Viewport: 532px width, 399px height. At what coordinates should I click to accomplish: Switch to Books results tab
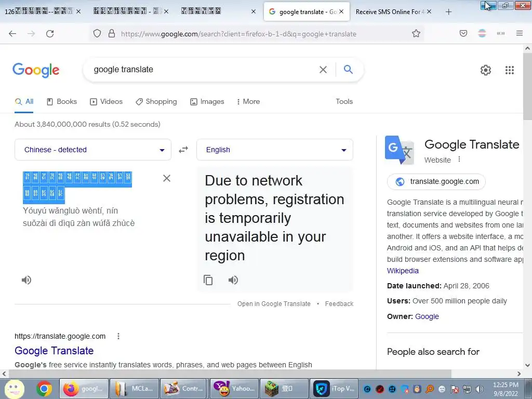coord(62,101)
